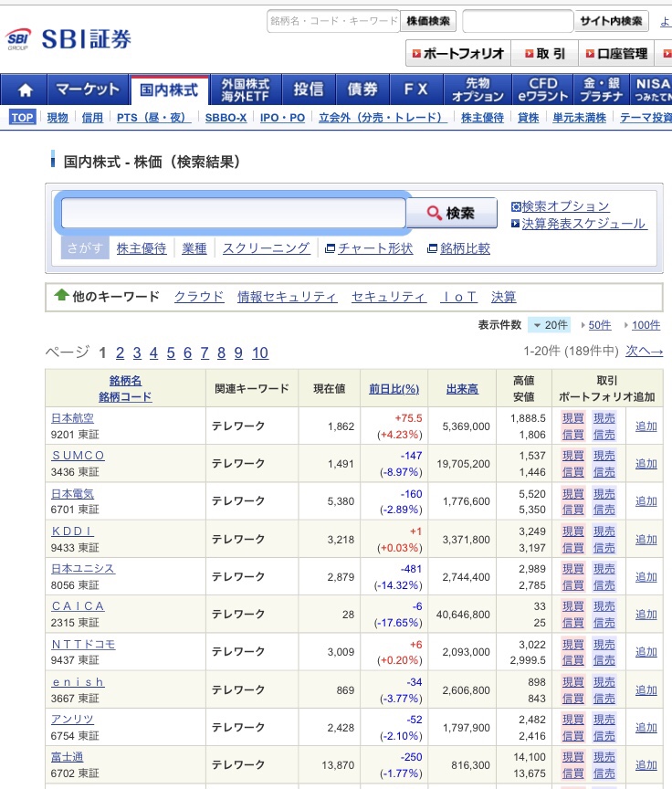Viewport: 672px width, 789px height.
Task: Open スクリーニング search tab
Action: (x=266, y=248)
